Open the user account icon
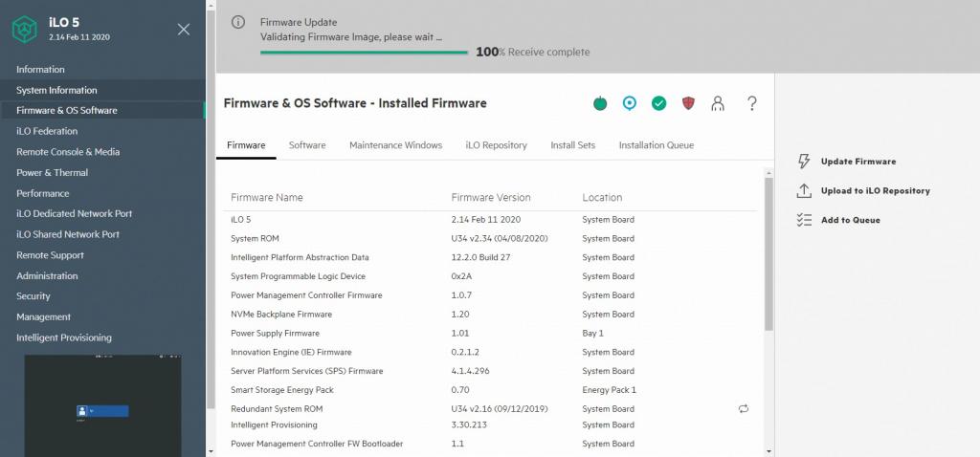 [x=718, y=103]
